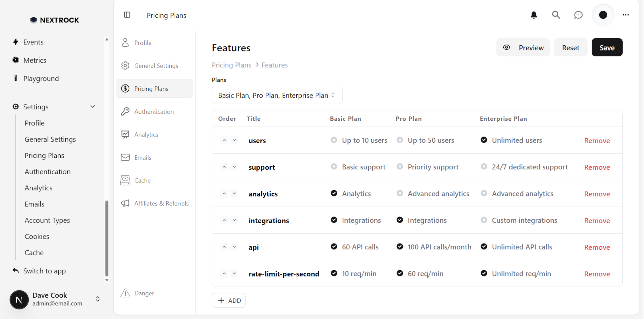644x319 pixels.
Task: Open the Plans selection dropdown
Action: (x=277, y=95)
